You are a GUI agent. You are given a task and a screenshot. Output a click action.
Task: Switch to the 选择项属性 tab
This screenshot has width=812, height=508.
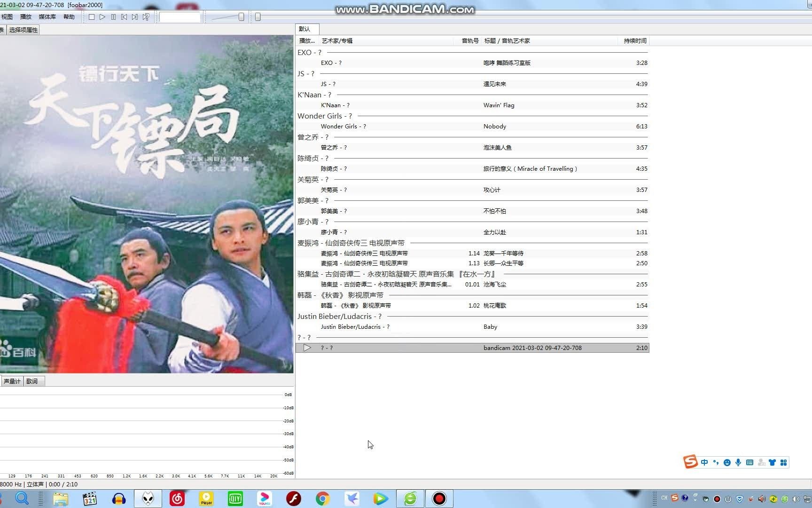(x=23, y=30)
